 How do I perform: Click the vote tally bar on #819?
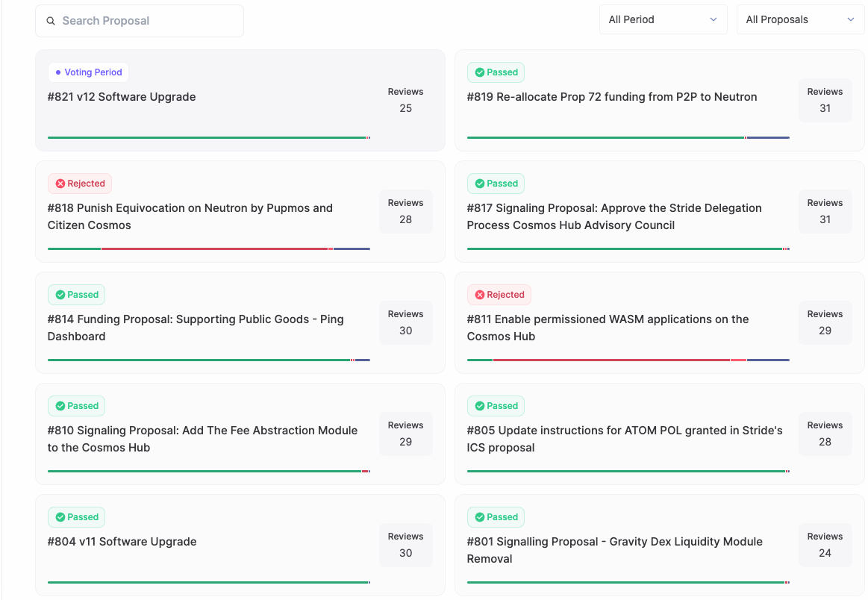[628, 138]
